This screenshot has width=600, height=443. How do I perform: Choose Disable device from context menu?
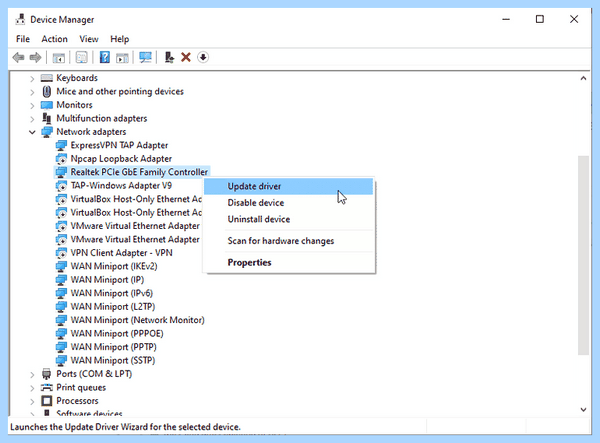pos(289,203)
